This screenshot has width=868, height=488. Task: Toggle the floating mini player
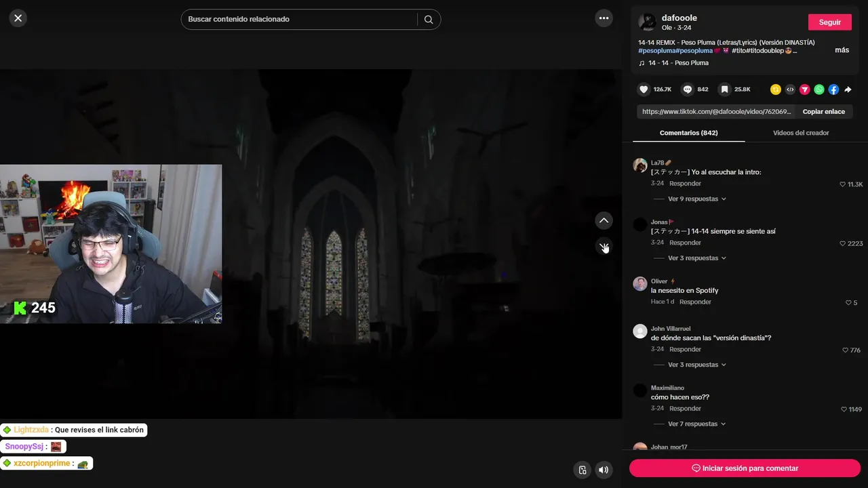pos(582,470)
